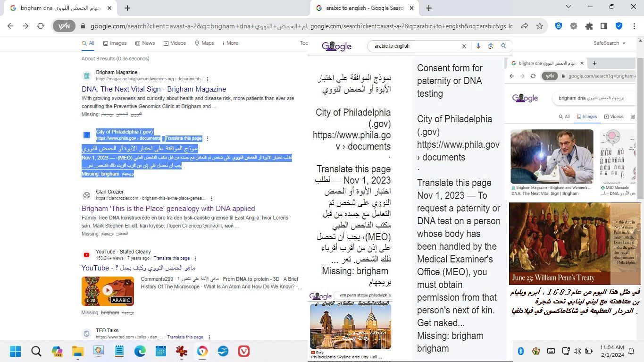Open File Explorer from the taskbar
This screenshot has width=644, height=362.
pos(78,351)
